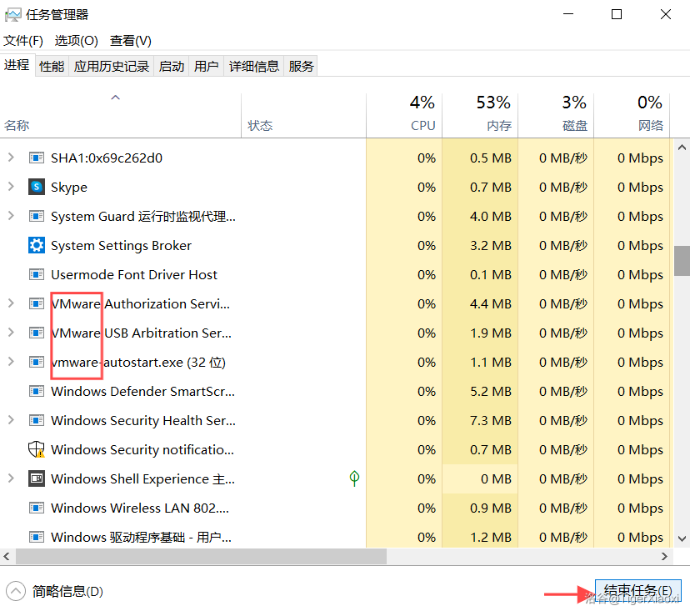Click the Usermode Font Driver Host icon
The image size is (690, 616).
(37, 274)
